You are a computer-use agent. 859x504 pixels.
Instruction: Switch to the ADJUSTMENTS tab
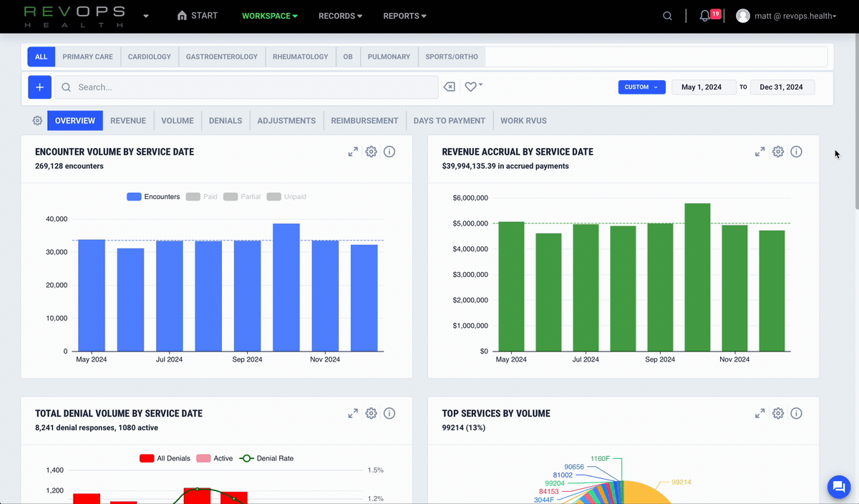click(286, 120)
